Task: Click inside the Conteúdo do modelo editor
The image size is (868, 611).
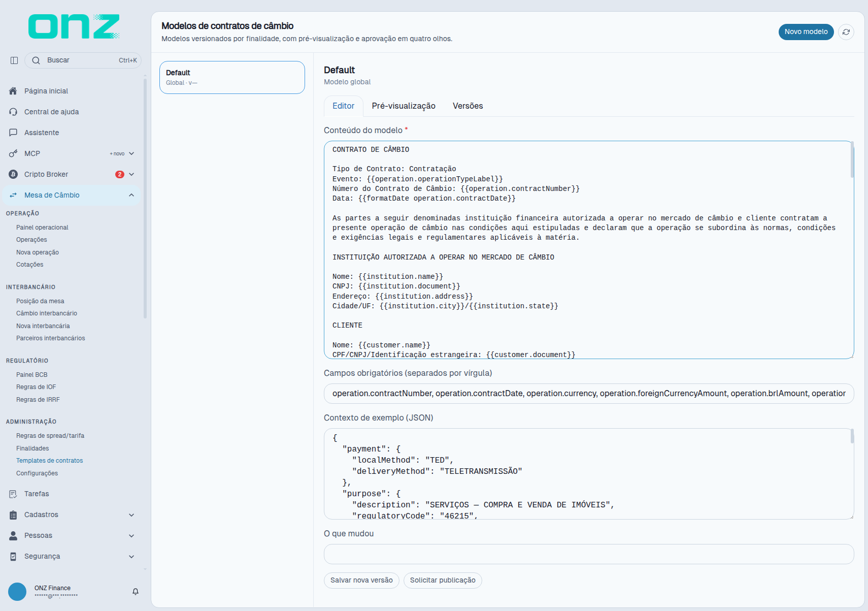Action: 589,250
